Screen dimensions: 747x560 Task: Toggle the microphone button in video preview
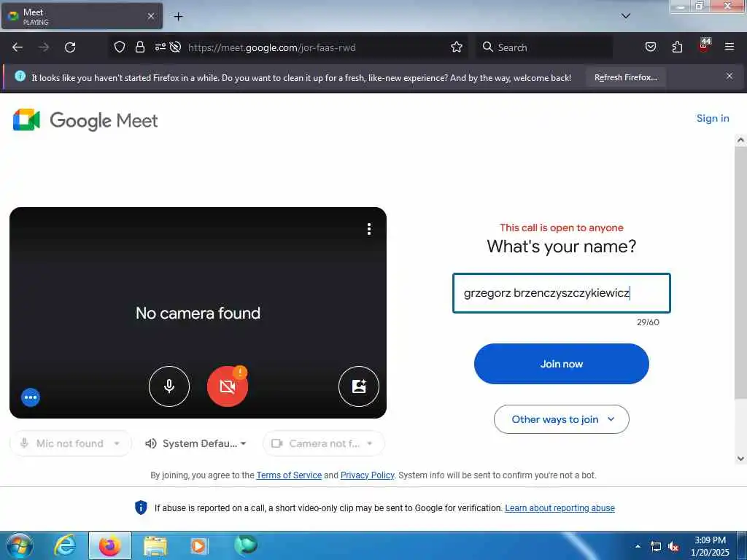point(169,386)
